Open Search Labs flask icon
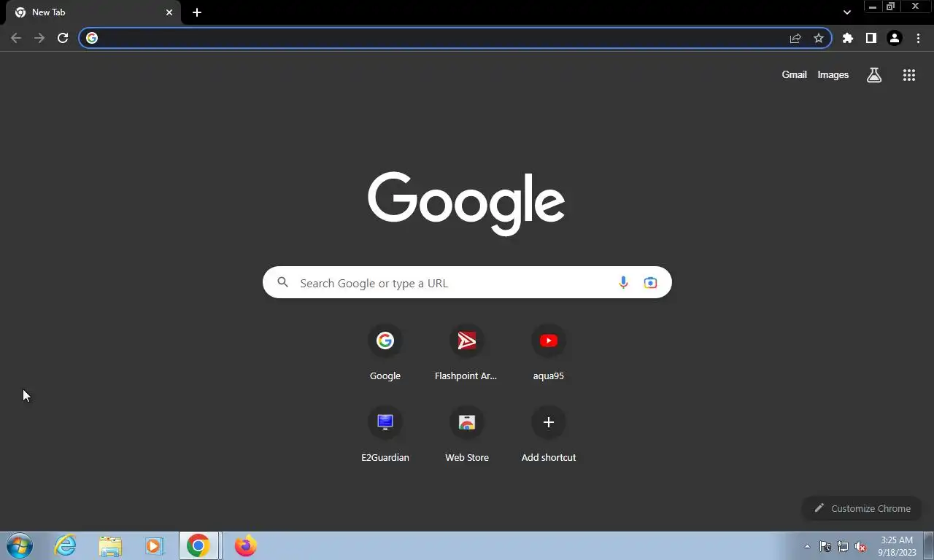 [874, 74]
